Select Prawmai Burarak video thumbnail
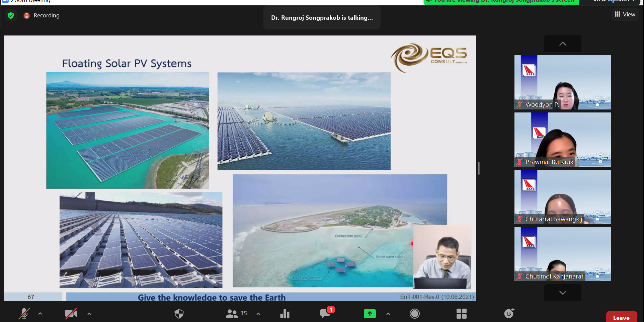644x322 pixels. click(x=562, y=140)
